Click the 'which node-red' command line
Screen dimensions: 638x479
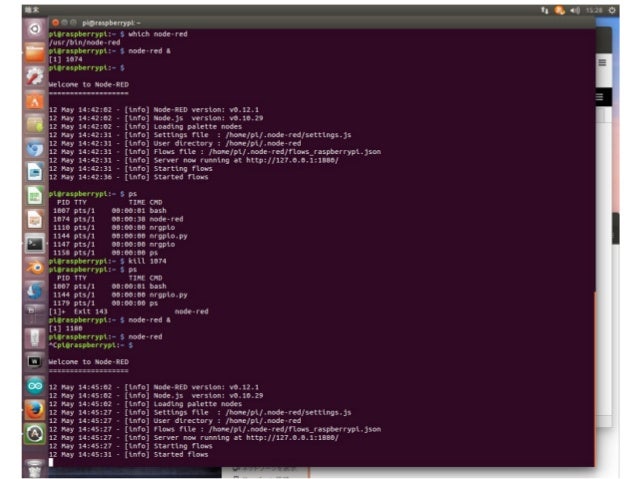click(118, 34)
